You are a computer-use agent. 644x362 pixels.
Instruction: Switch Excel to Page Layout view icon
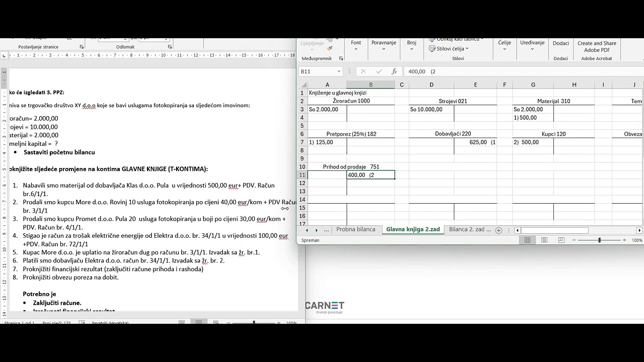tap(544, 240)
